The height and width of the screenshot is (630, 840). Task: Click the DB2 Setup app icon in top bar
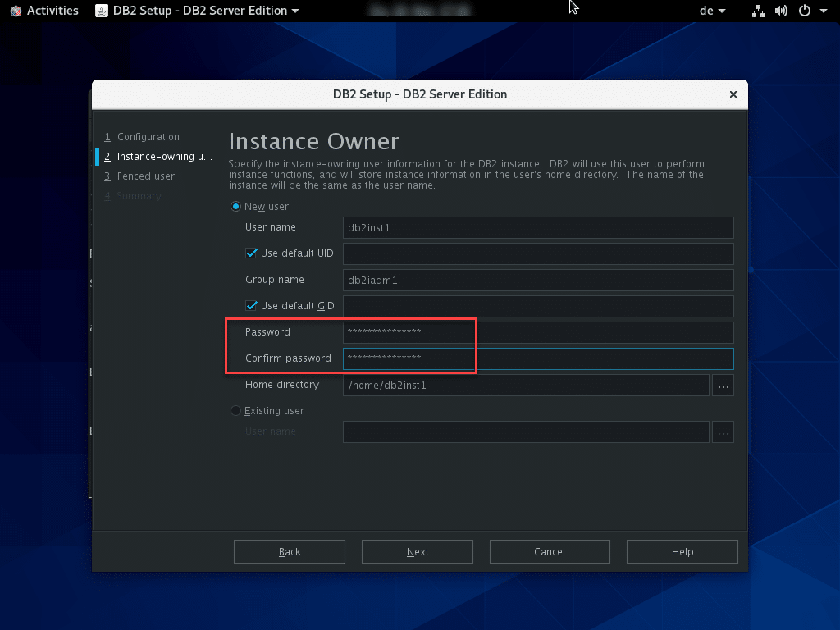point(100,11)
